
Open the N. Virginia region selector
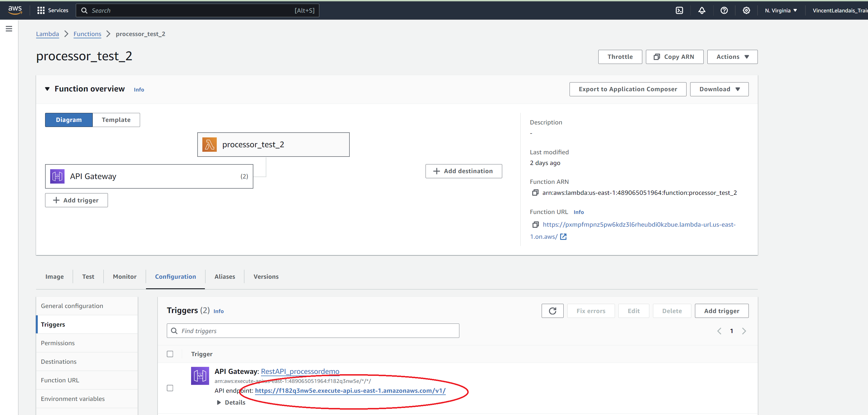click(781, 10)
